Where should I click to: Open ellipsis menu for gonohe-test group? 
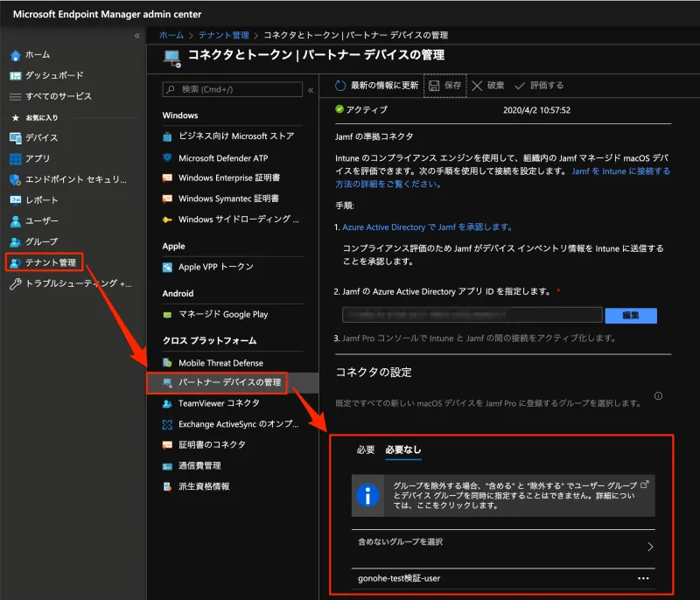click(x=644, y=579)
